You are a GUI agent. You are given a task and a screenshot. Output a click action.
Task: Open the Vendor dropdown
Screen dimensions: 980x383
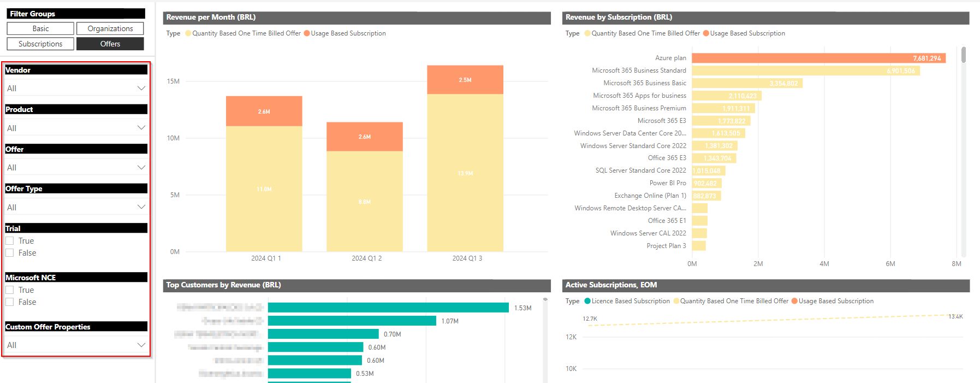[76, 88]
